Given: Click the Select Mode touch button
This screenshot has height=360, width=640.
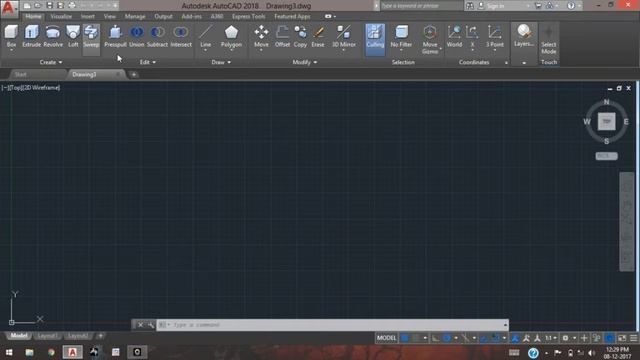Looking at the screenshot, I should point(549,40).
